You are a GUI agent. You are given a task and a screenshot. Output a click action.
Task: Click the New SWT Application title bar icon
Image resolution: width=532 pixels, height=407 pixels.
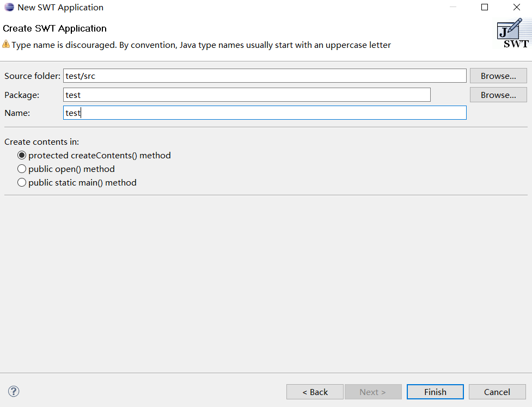[8, 7]
